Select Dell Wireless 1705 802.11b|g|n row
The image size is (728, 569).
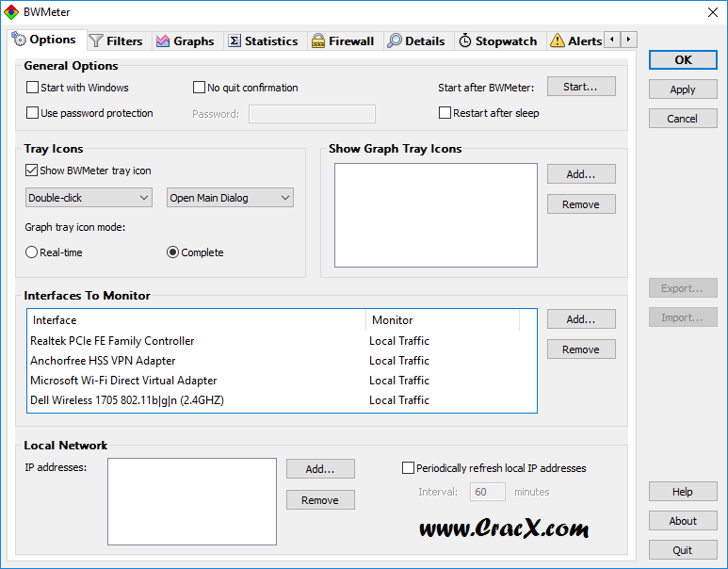(x=282, y=400)
